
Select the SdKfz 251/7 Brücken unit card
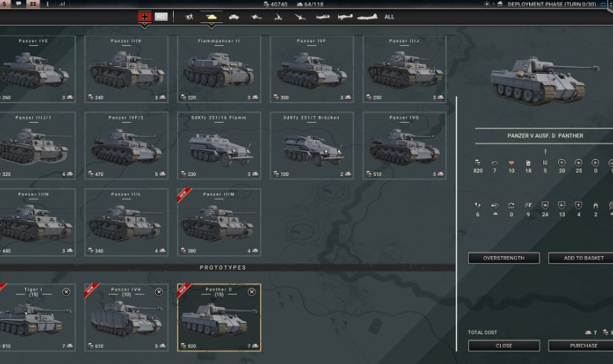tap(311, 146)
